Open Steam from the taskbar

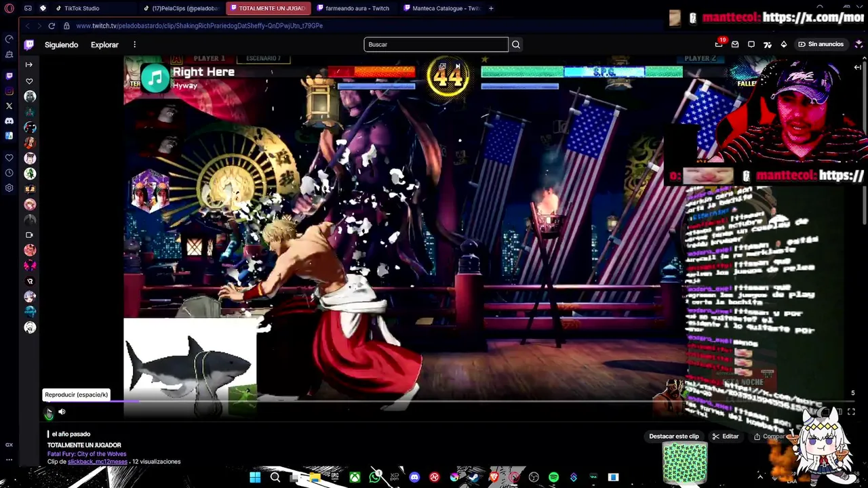click(x=474, y=477)
